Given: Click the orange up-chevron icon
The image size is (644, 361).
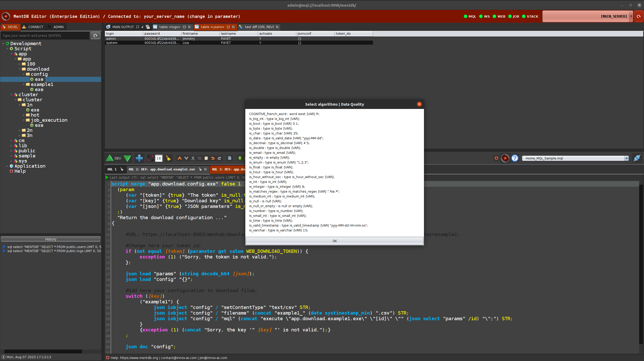Looking at the screenshot, I should click(x=180, y=158).
